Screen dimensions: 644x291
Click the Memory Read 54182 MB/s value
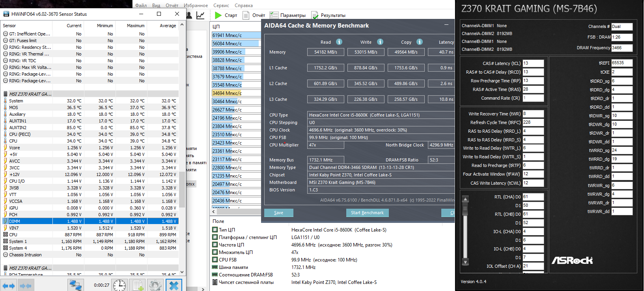tap(326, 52)
